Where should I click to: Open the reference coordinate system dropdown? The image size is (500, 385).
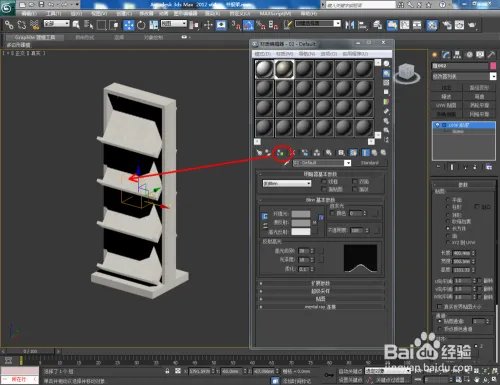point(174,24)
